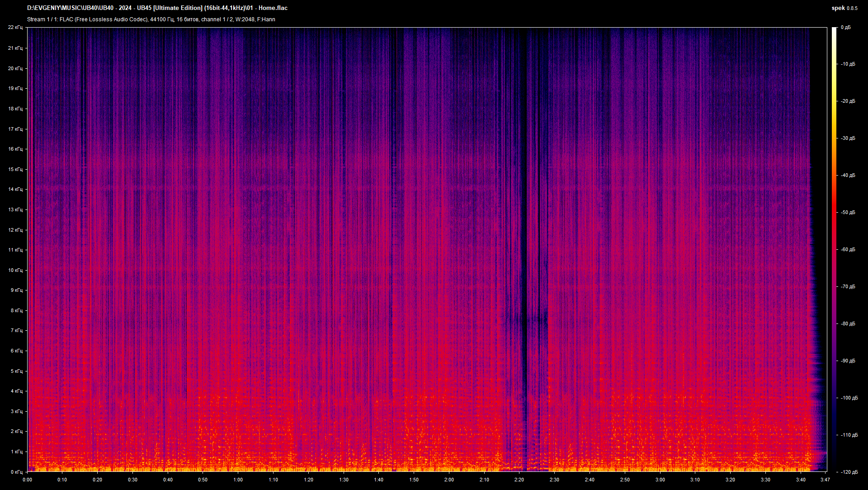This screenshot has height=490, width=868.
Task: Click the 'spek 0.8.5' version label
Action: [844, 8]
